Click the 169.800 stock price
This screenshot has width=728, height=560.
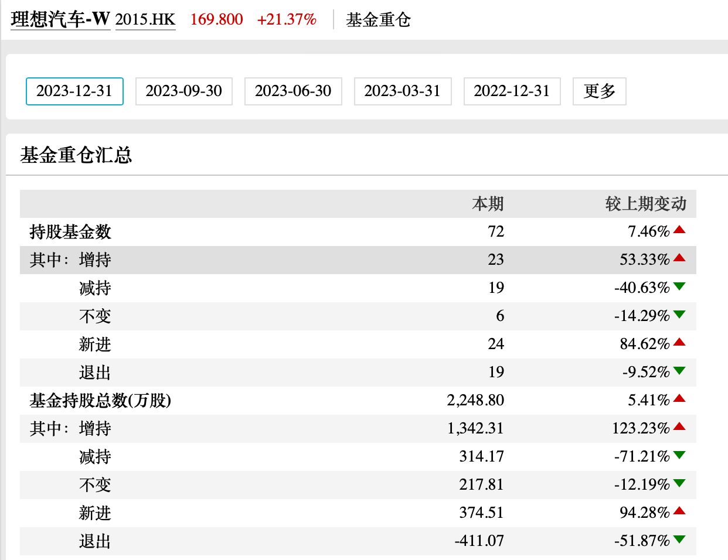(x=216, y=19)
